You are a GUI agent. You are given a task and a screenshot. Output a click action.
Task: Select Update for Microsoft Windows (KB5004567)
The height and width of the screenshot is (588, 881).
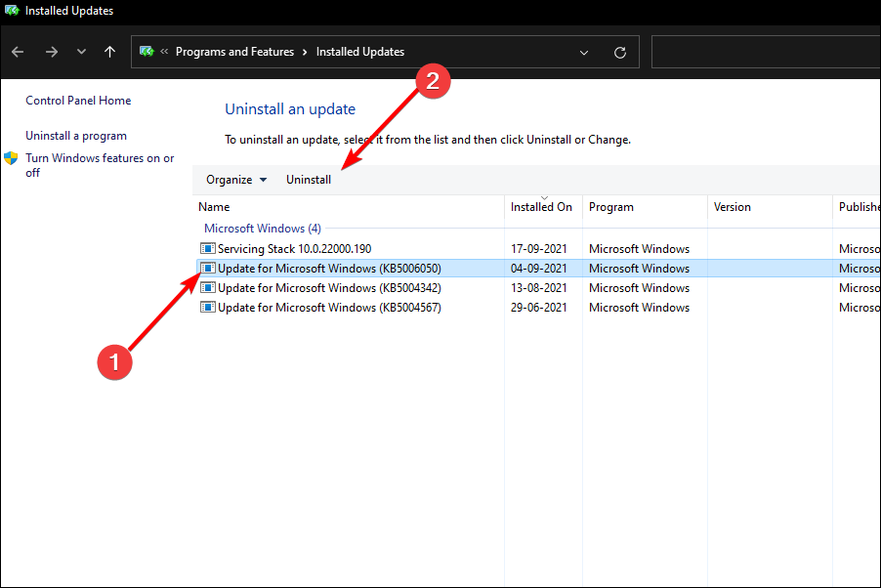point(538,308)
